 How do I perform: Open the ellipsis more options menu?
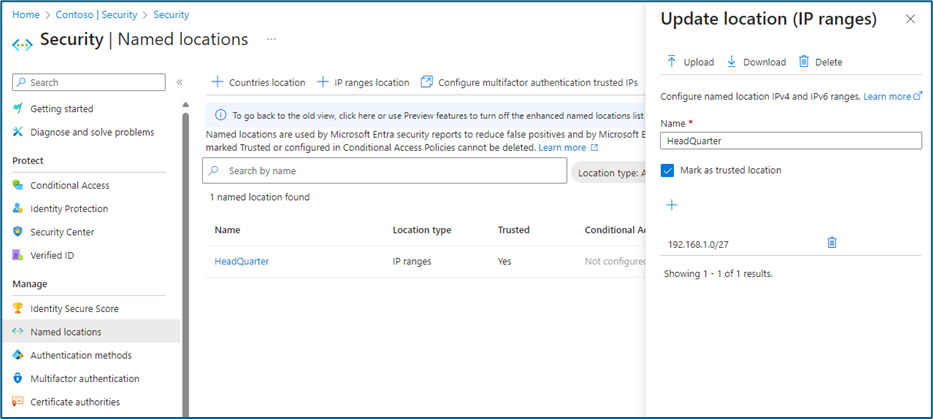(x=271, y=40)
